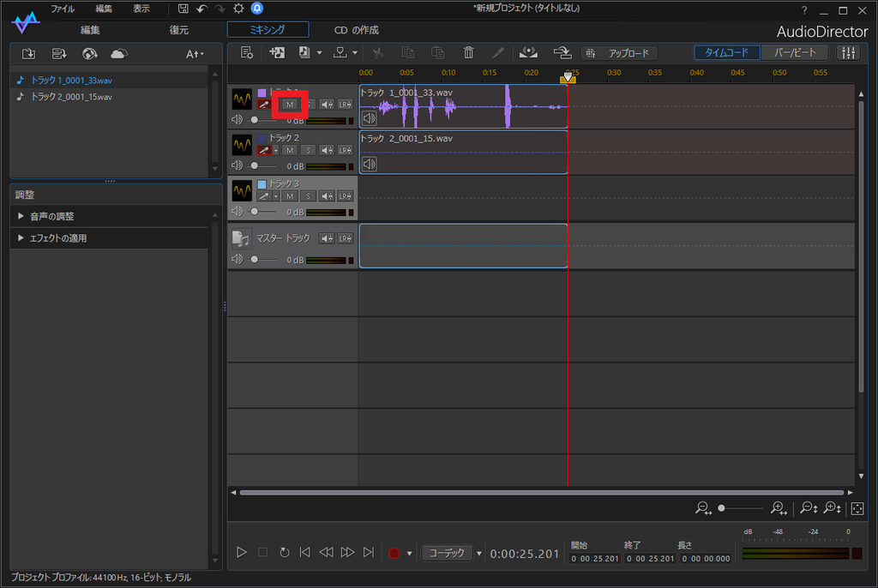Click the vertical zoom in magnifier
878x588 pixels.
point(833,508)
